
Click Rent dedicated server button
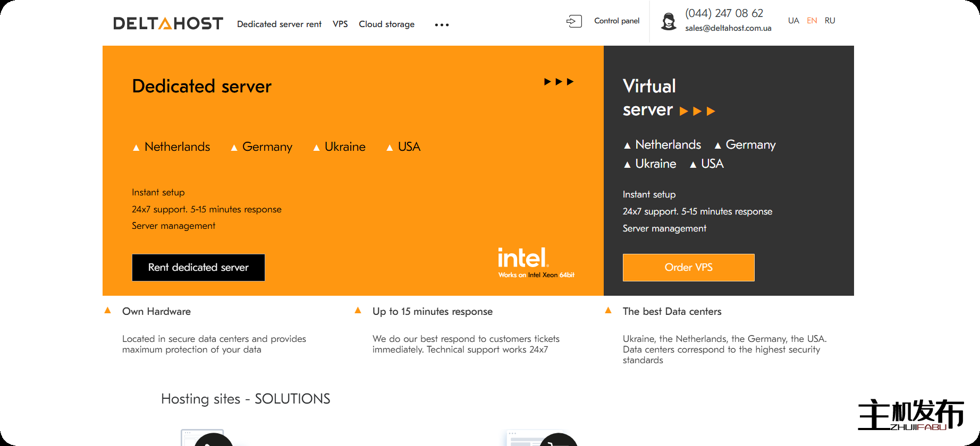198,268
